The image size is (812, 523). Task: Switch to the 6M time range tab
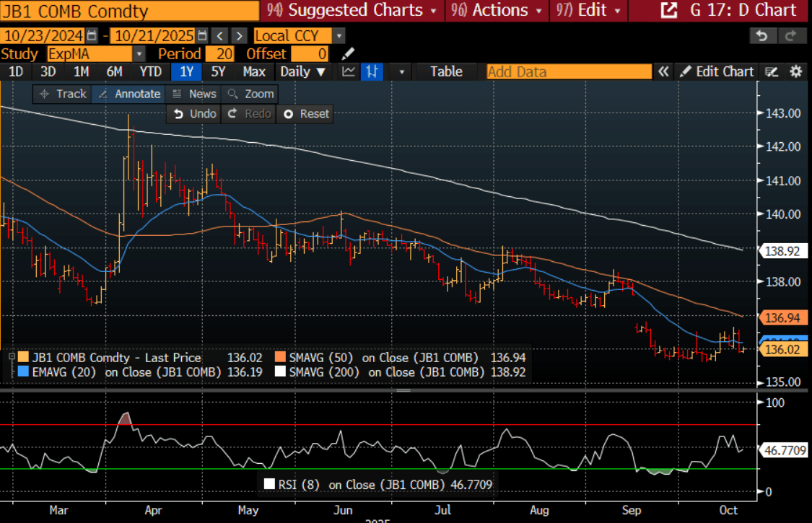point(114,71)
